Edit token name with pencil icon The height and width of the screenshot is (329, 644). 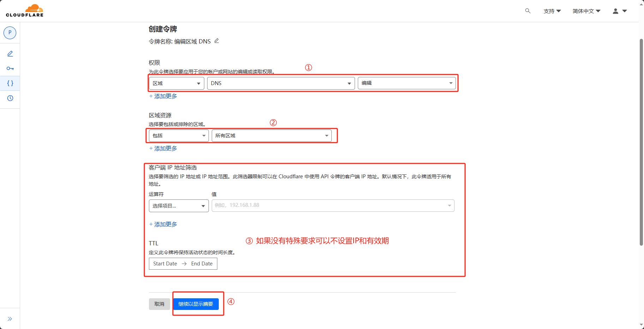pos(217,41)
